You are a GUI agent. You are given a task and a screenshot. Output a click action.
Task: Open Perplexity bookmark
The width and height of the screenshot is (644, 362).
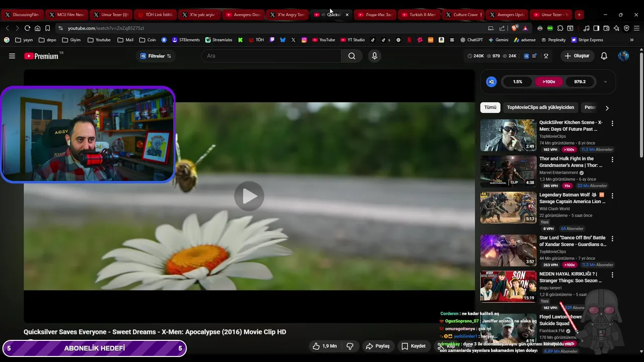click(x=553, y=40)
